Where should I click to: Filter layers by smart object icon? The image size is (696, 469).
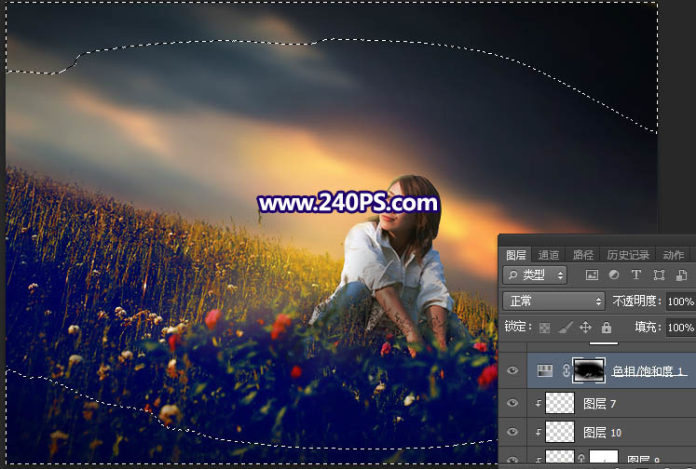[x=681, y=275]
